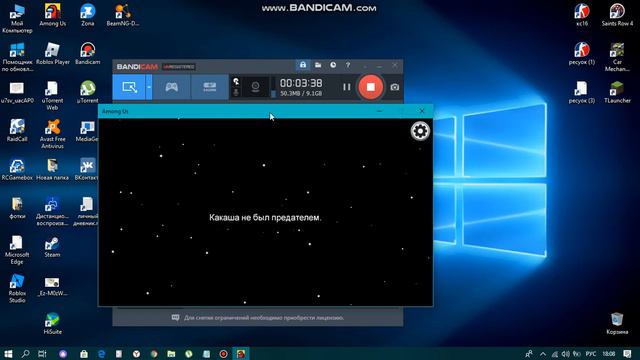Open the Bandicam output folder icon
640x360 pixels.
(x=318, y=65)
